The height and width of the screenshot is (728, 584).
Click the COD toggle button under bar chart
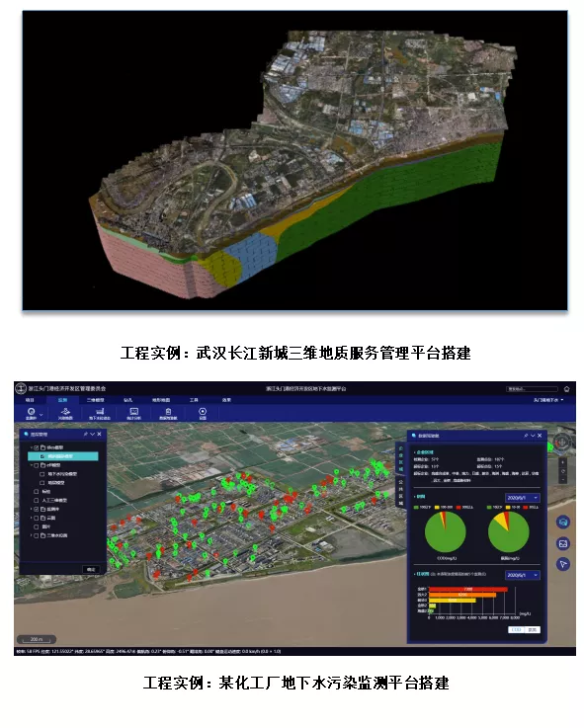pos(516,629)
